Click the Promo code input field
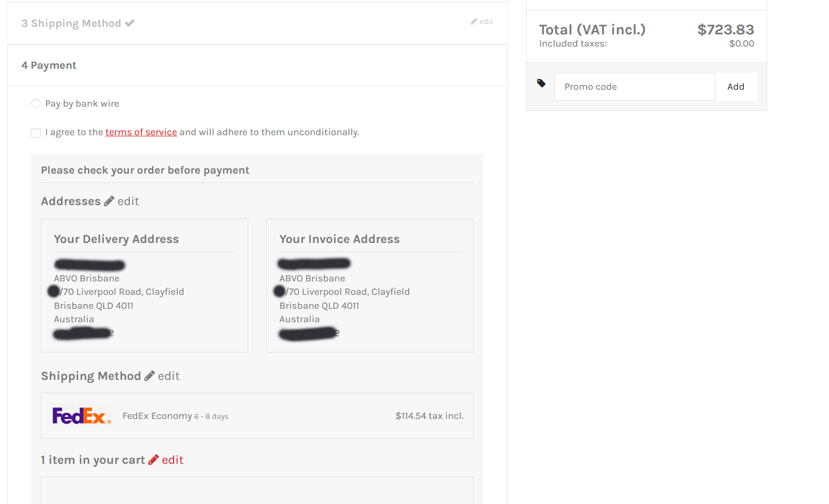Image resolution: width=829 pixels, height=504 pixels. tap(634, 86)
